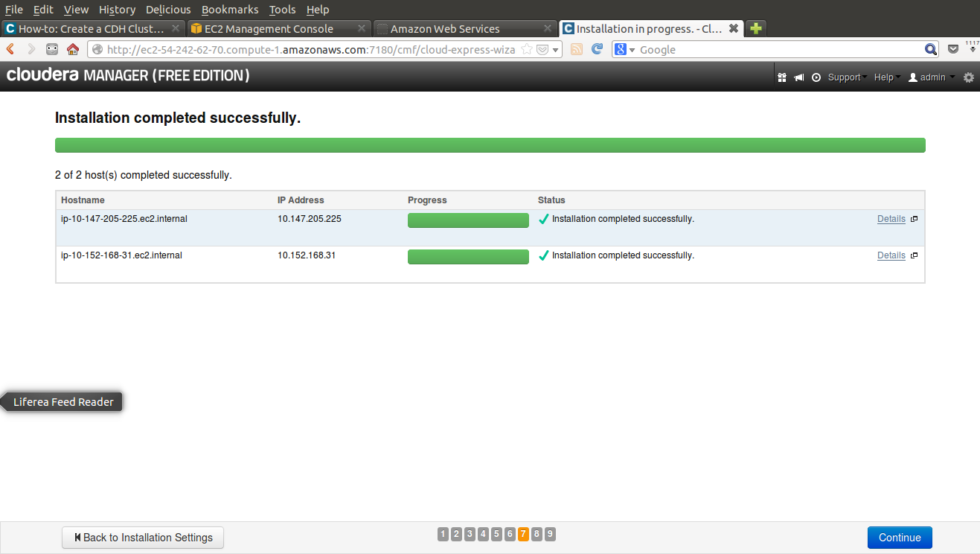Screen dimensions: 980x554
Task: Click Back to Installation Settings button
Action: point(143,538)
